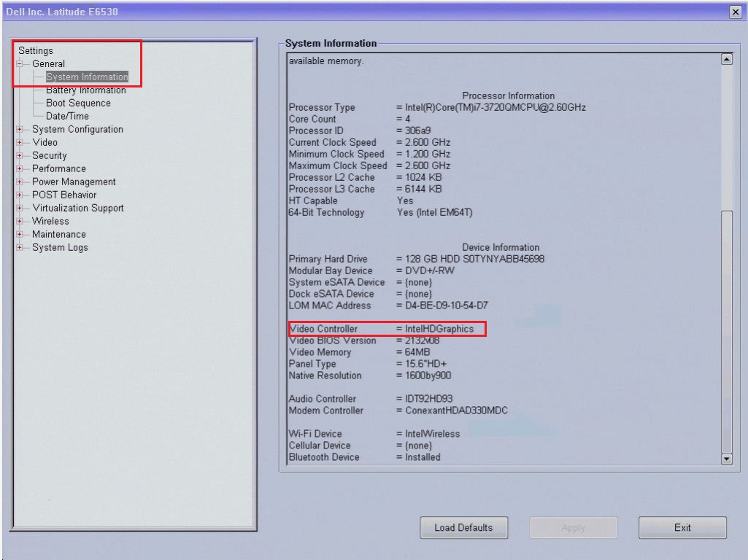Click the Load Defaults button
Viewport: 748px width, 560px height.
464,527
